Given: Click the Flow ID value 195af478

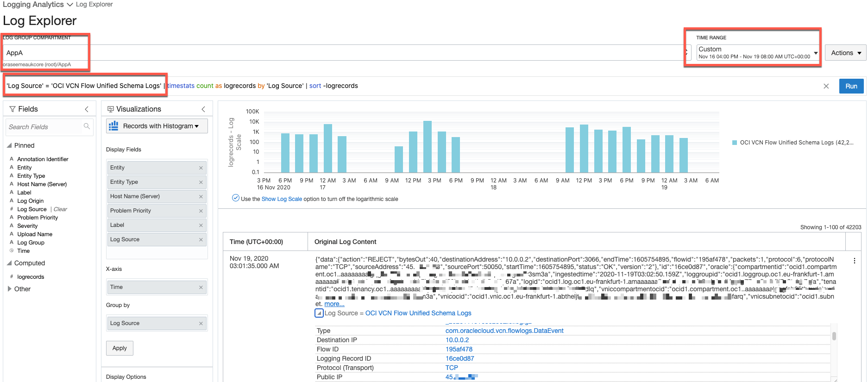Looking at the screenshot, I should [459, 350].
